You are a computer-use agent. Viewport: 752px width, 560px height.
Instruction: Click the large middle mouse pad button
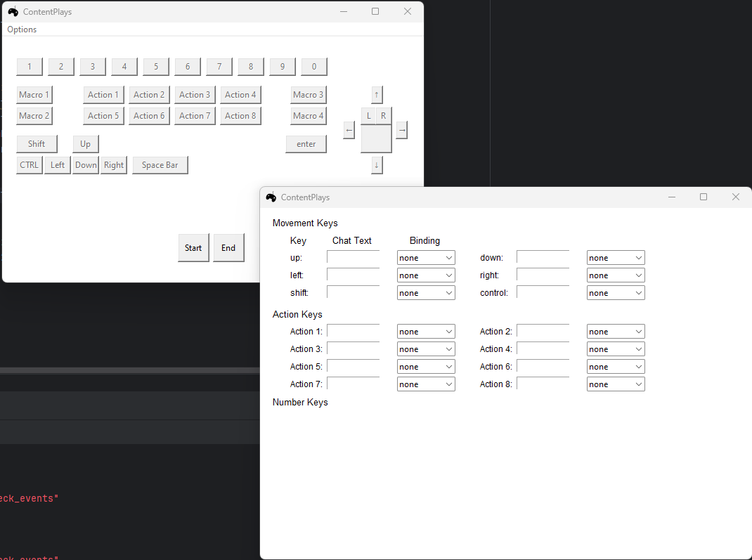[377, 138]
